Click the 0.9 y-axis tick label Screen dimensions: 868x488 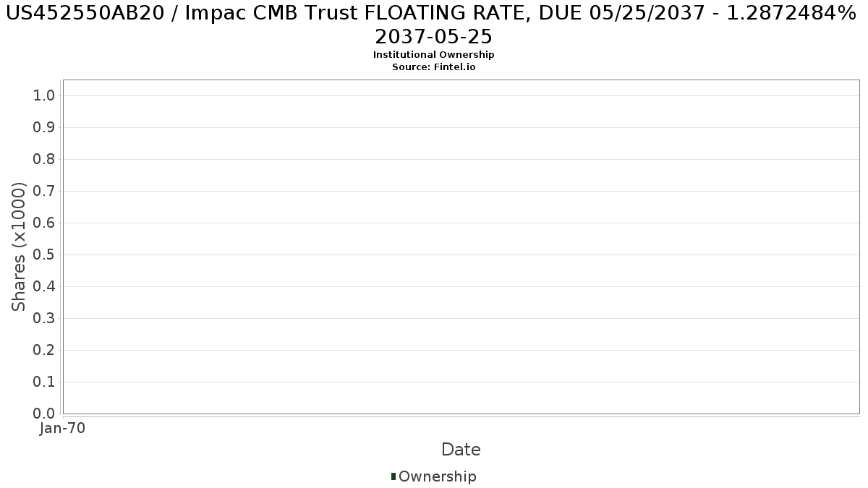point(45,127)
